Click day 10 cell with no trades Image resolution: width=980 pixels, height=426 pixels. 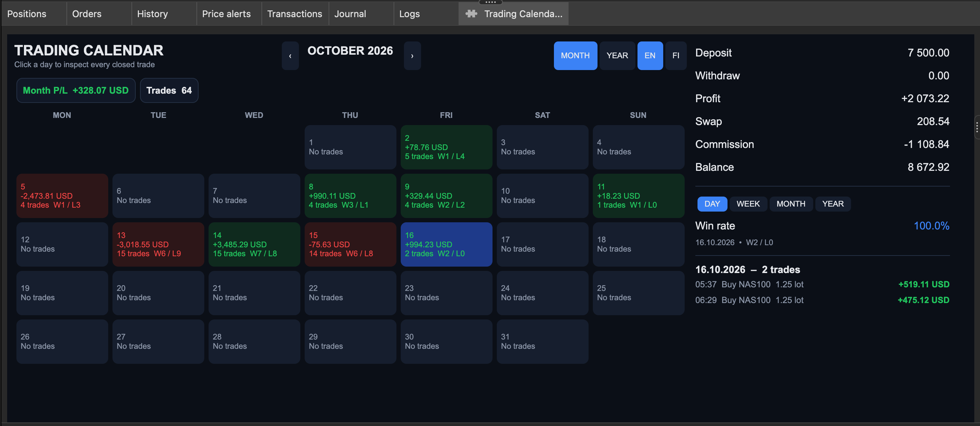(542, 196)
